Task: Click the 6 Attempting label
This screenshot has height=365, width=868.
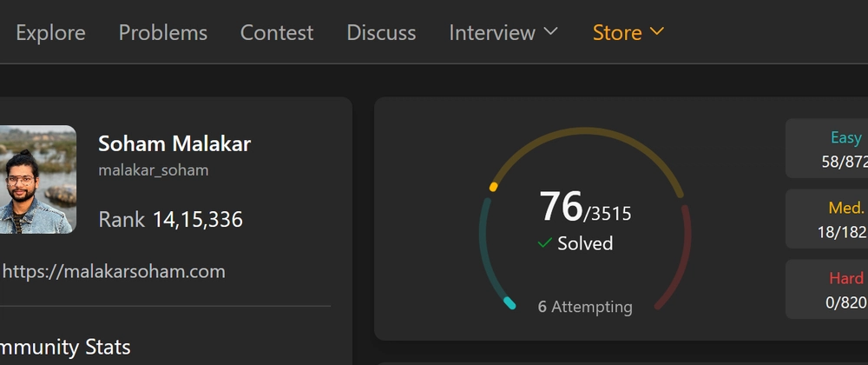Action: pyautogui.click(x=585, y=306)
